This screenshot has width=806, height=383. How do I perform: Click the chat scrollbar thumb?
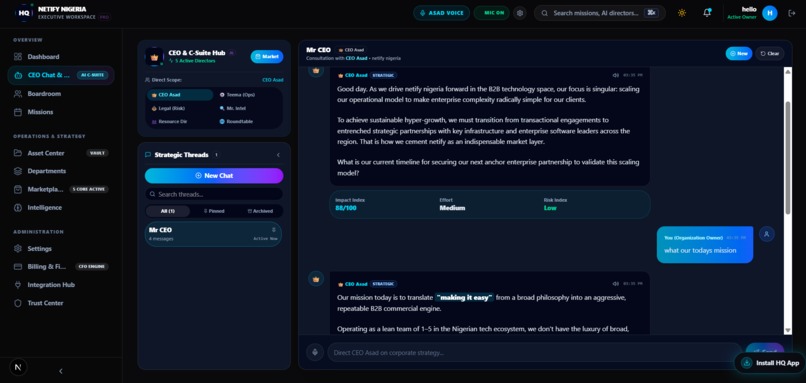pos(788,157)
